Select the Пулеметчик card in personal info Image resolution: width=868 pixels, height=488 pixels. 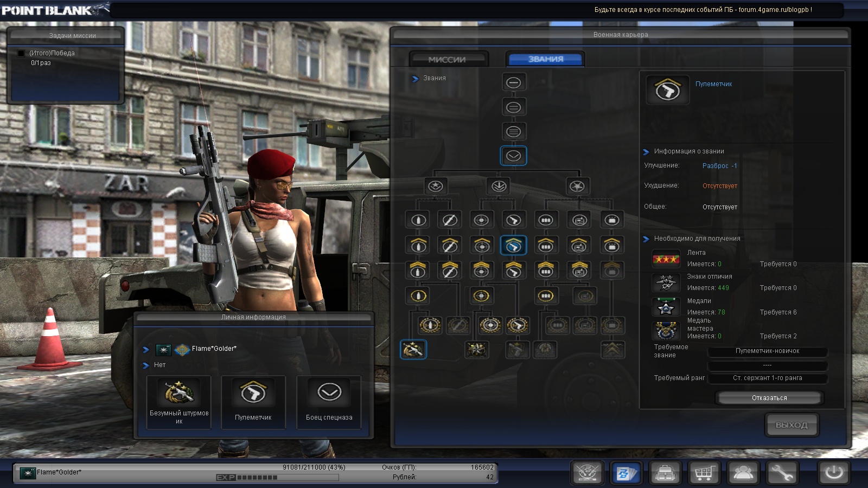point(253,402)
